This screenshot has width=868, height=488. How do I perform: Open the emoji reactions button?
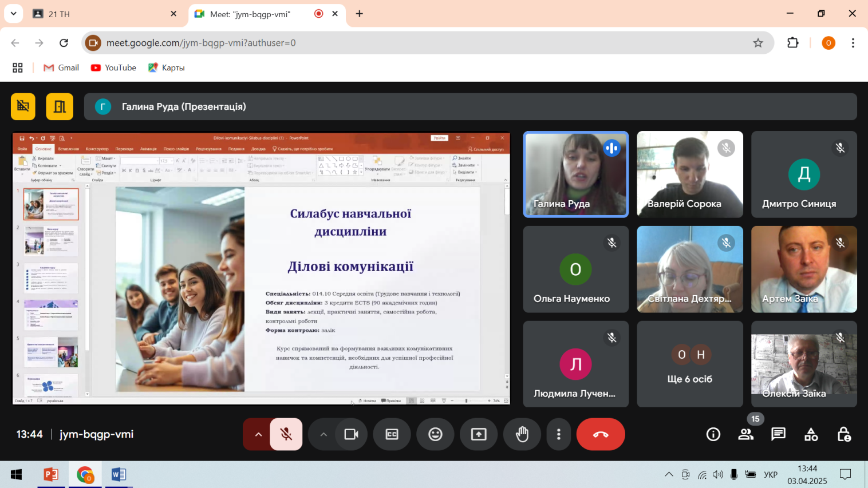coord(435,434)
